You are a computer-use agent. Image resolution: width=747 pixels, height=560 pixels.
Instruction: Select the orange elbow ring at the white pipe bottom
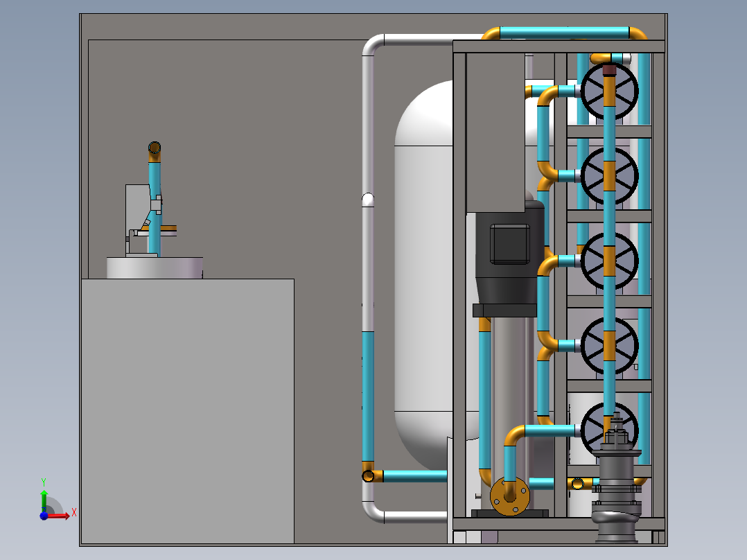[368, 475]
